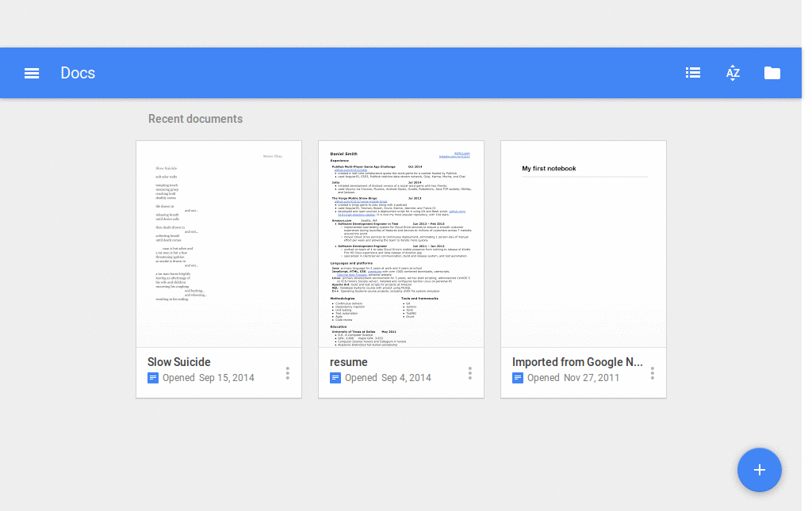Image resolution: width=812 pixels, height=511 pixels.
Task: Open the Slow Suicide document thumbnail
Action: 219,244
